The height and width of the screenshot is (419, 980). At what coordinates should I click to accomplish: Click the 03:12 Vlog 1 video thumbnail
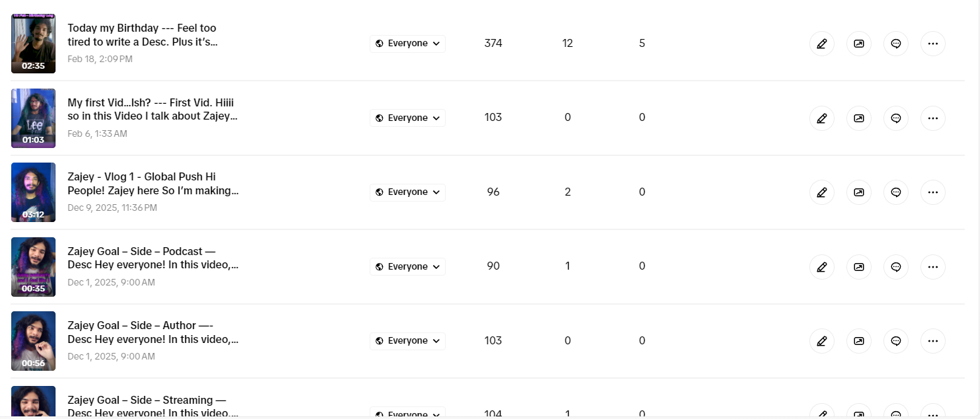point(33,192)
